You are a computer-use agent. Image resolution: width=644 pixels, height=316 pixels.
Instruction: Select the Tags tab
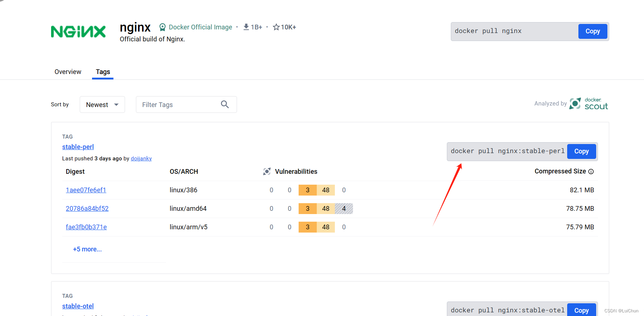[x=103, y=72]
